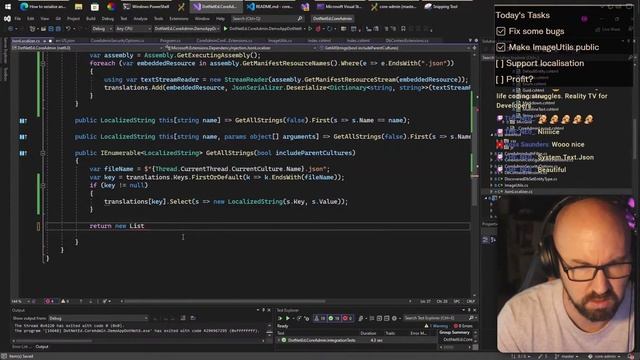Click the Undo toolbar icon
The height and width of the screenshot is (360, 640).
[x=68, y=29]
